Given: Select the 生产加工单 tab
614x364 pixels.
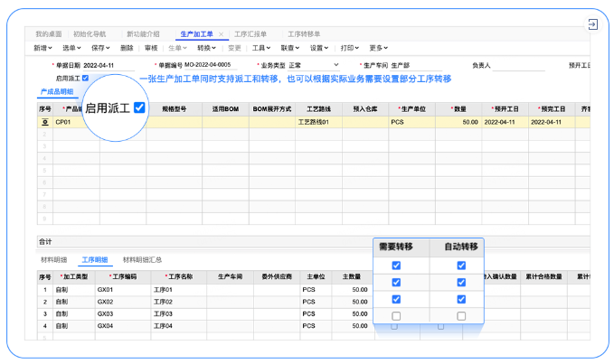Looking at the screenshot, I should pos(196,34).
